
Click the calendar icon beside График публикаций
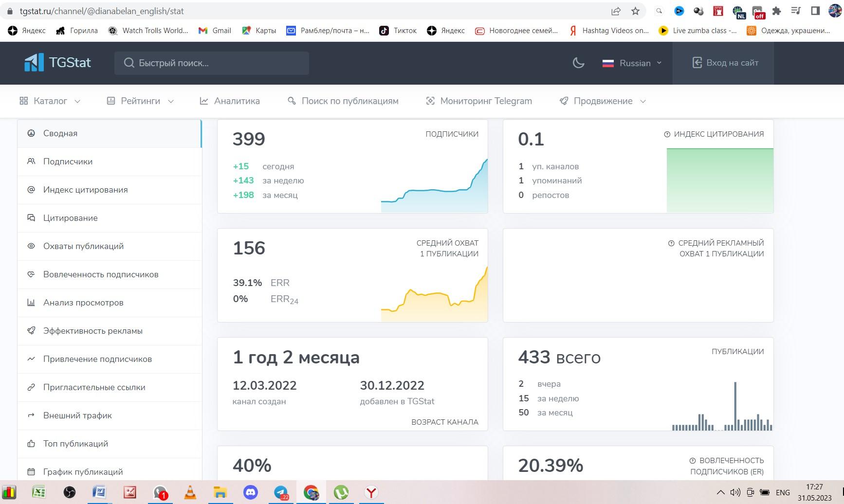31,472
